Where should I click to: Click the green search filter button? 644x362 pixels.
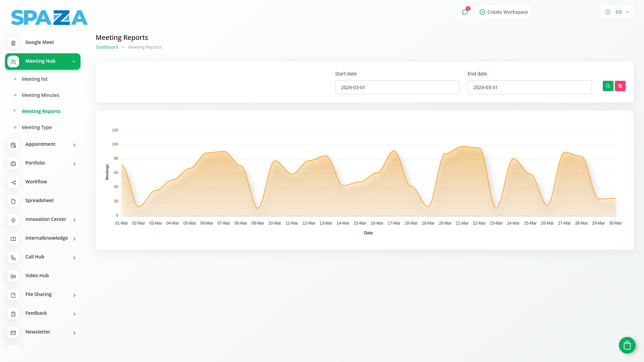tap(608, 86)
